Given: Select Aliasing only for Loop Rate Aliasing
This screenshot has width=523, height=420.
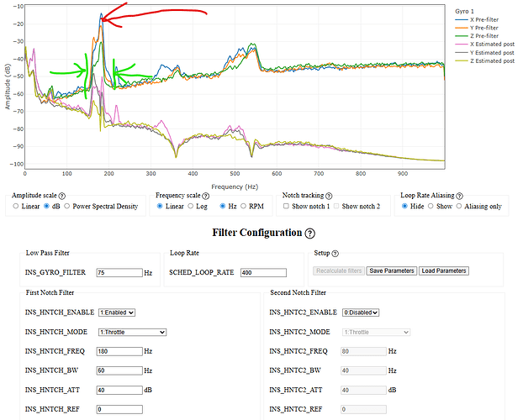Looking at the screenshot, I should click(458, 206).
